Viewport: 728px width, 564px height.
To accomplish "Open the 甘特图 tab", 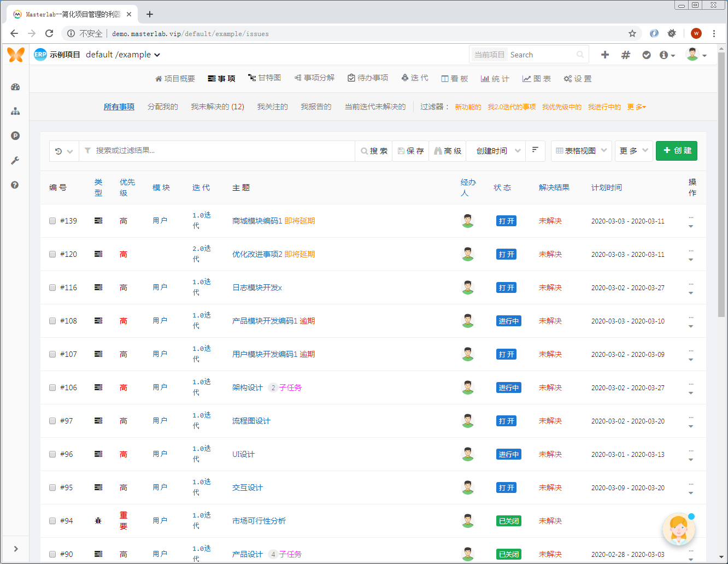I will click(x=265, y=78).
